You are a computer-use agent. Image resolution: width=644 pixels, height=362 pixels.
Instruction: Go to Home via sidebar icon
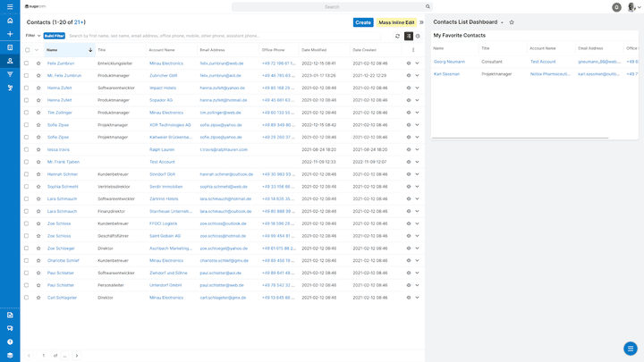pos(10,21)
